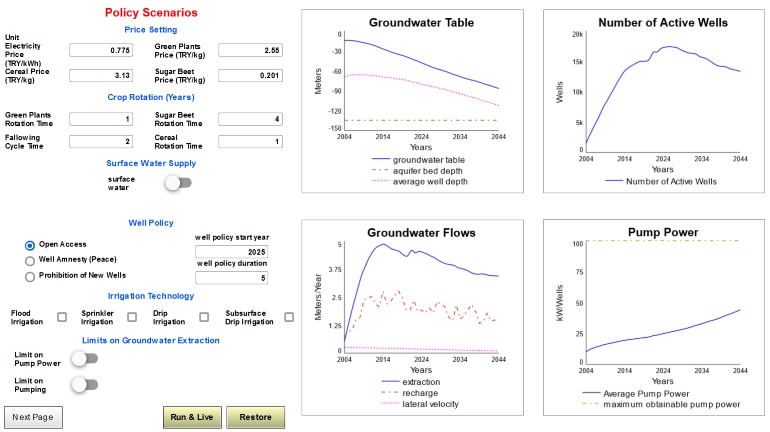Select the Prohibition of New Wells option
This screenshot has width=770, height=432.
[30, 277]
